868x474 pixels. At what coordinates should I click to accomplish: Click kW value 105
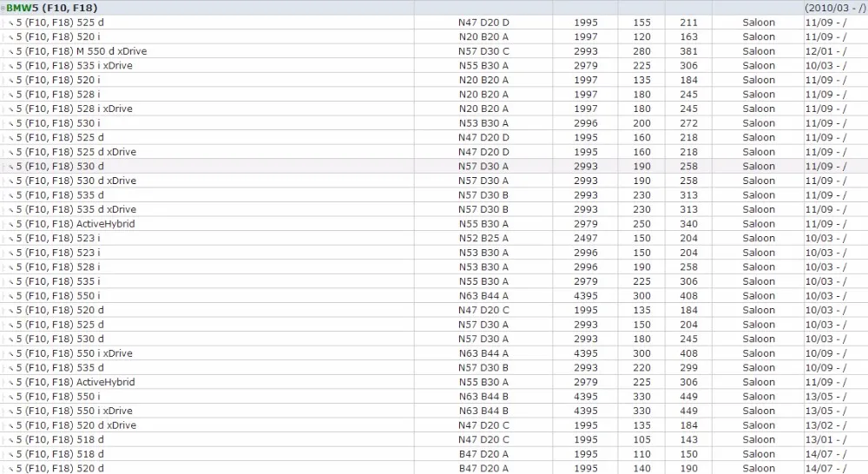pos(642,439)
